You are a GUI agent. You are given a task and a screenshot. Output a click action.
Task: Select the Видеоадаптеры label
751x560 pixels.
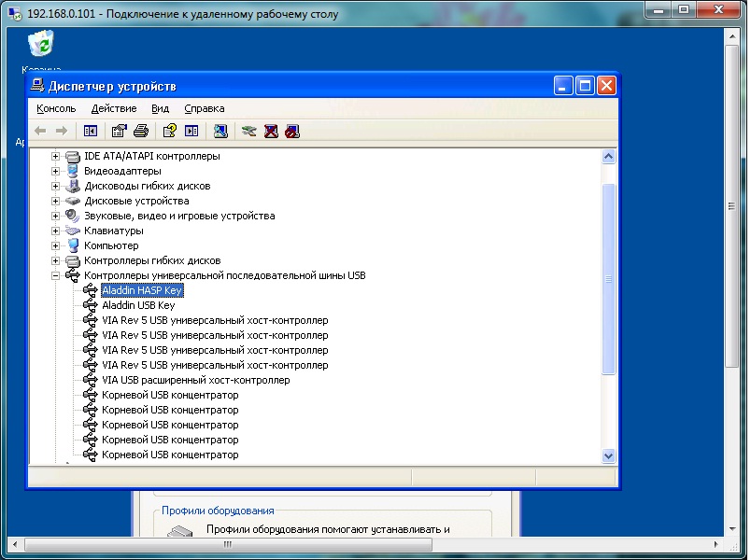(x=122, y=171)
